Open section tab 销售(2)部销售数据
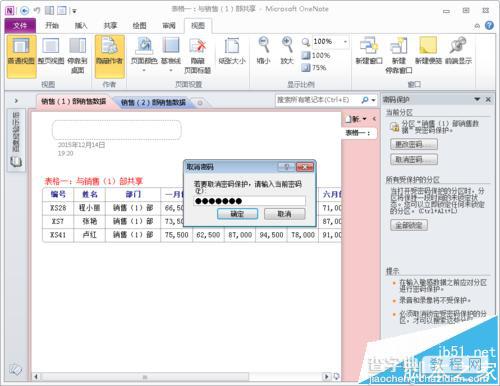 [153, 102]
